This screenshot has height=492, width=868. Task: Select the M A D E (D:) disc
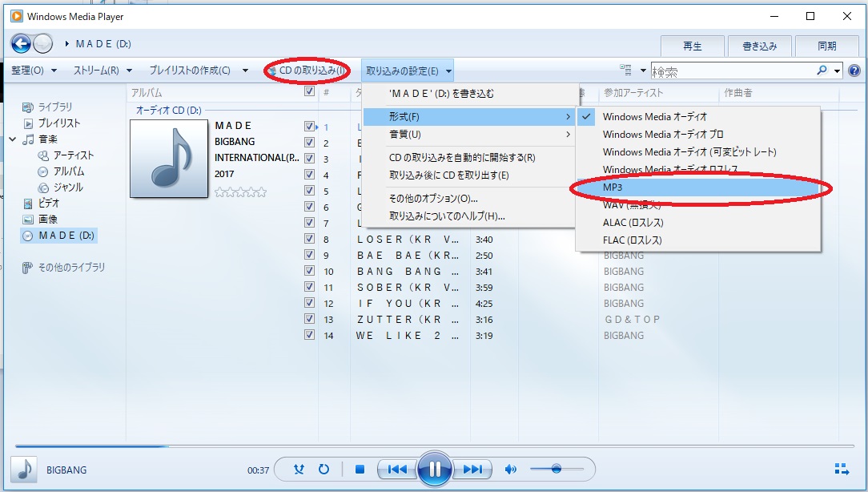(x=58, y=236)
